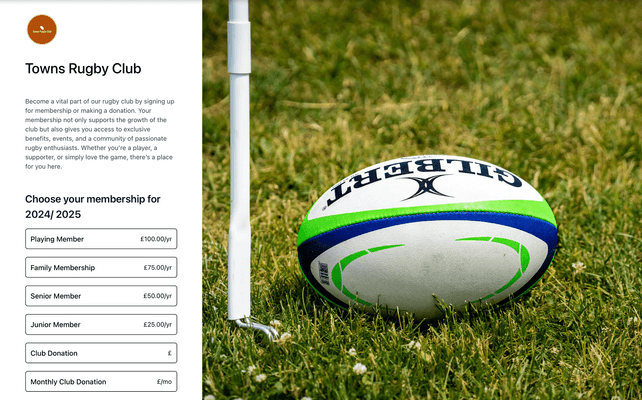Click the £100.00/yr price label
Screen dimensions: 642x400
pyautogui.click(x=156, y=239)
